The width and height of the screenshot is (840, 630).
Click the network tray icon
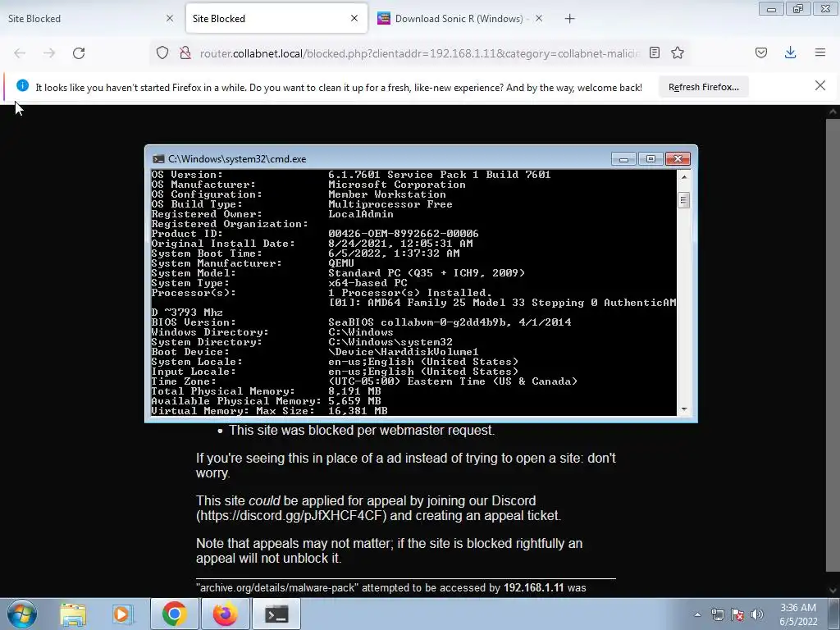click(717, 614)
